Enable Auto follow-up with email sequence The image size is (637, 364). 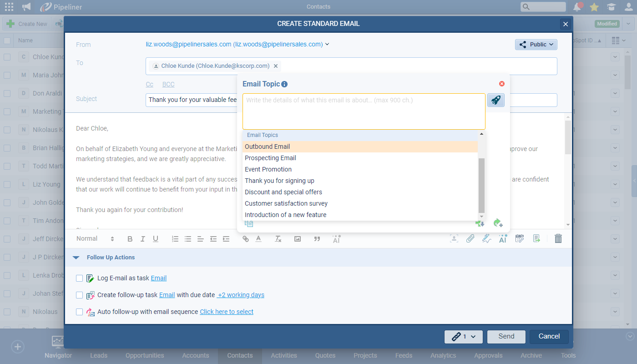[x=80, y=312]
